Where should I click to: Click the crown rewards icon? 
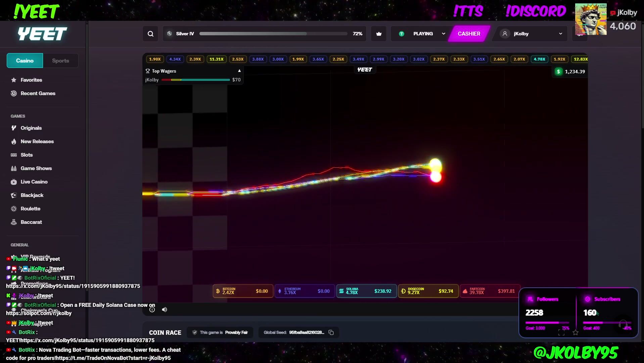point(379,34)
